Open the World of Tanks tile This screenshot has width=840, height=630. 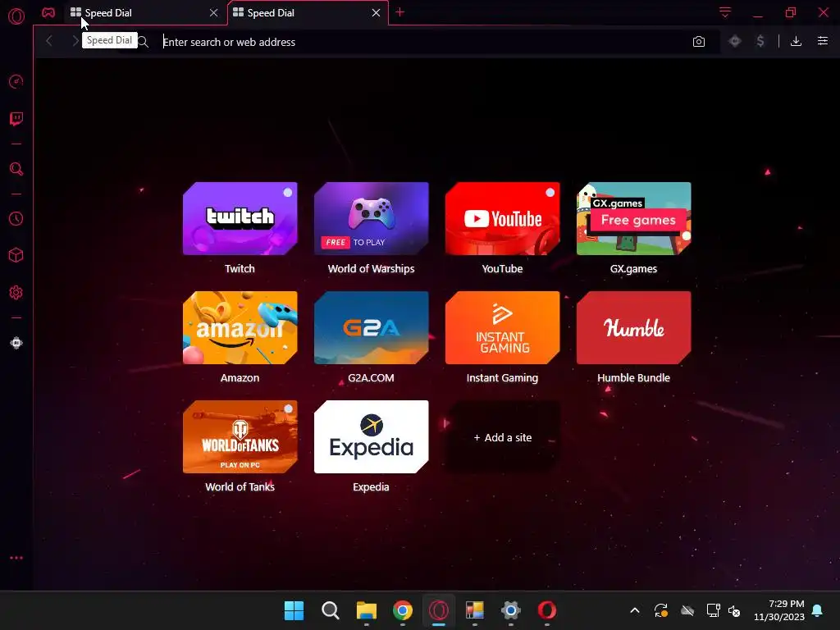[240, 436]
